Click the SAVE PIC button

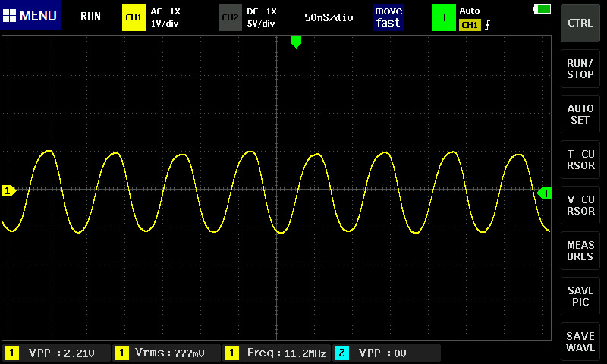click(580, 297)
